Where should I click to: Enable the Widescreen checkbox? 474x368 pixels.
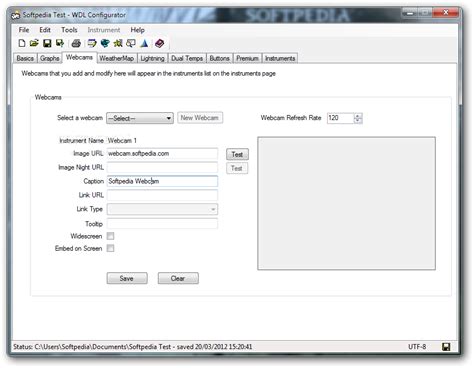pos(110,236)
